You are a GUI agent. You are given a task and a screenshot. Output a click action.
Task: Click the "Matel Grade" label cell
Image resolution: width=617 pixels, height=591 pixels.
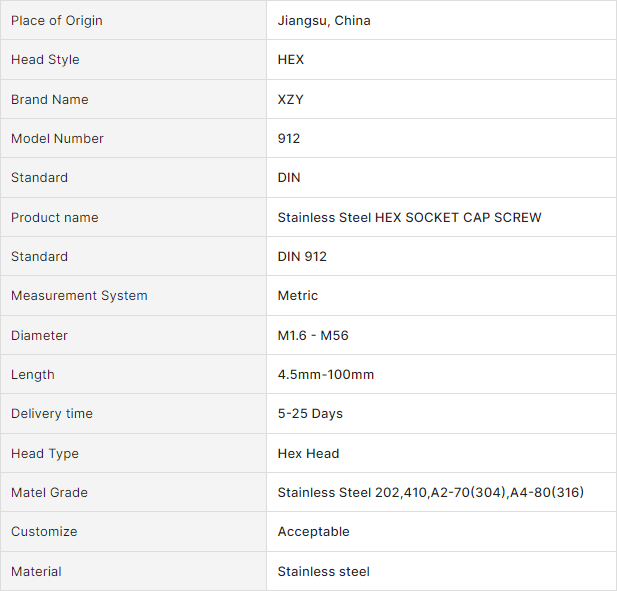49,493
